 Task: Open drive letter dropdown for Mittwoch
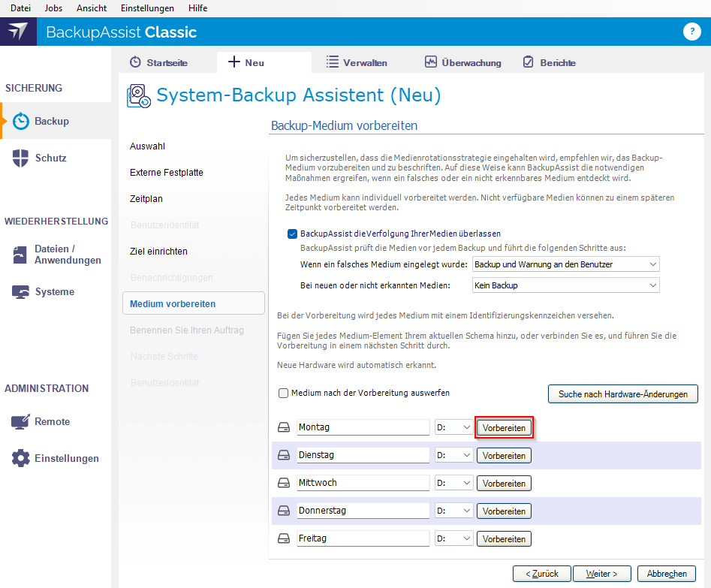click(454, 483)
